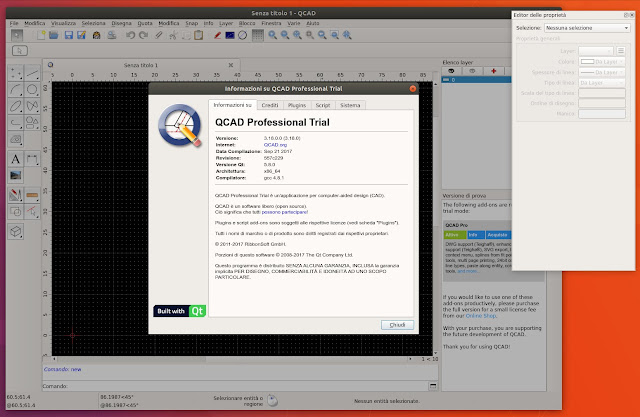Image resolution: width=640 pixels, height=417 pixels.
Task: Click the Print icon in toolbar
Action: point(111,35)
